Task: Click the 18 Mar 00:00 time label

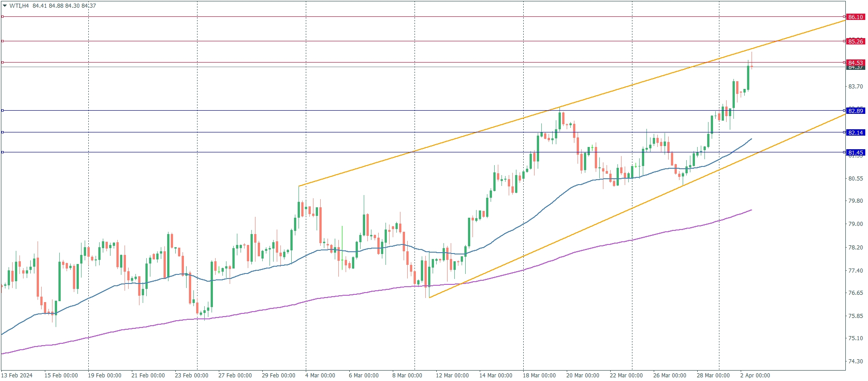Action: [540, 375]
